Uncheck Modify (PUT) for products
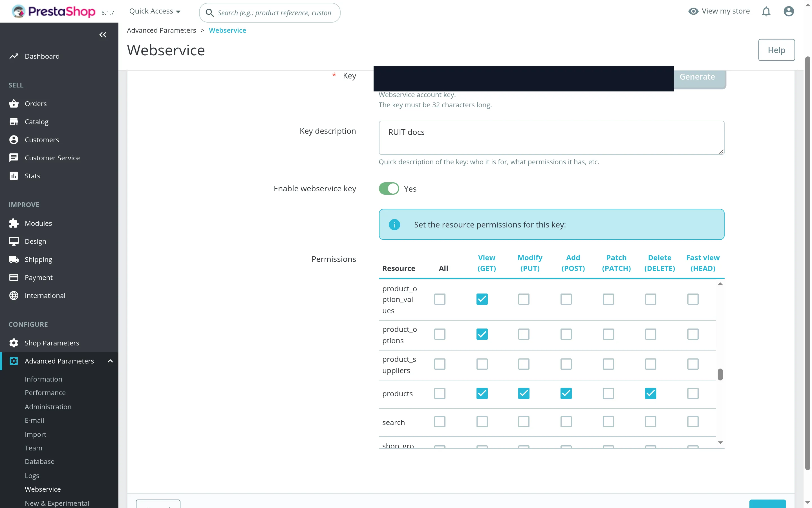 pyautogui.click(x=524, y=393)
